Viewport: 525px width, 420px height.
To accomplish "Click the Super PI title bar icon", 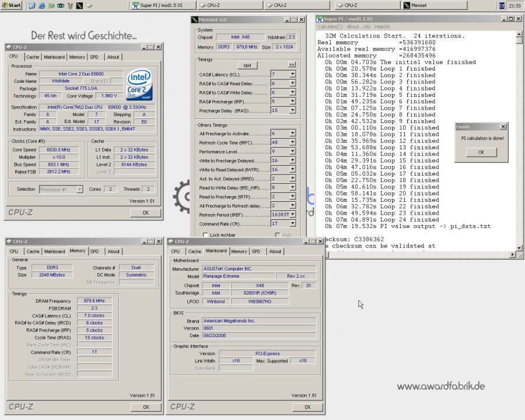I will 320,19.
